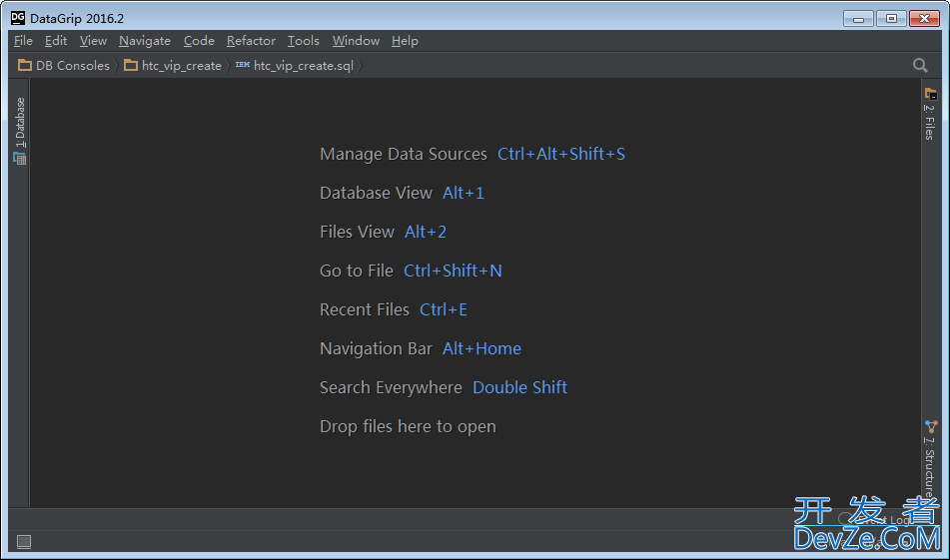Show the 2: Files side panel
This screenshot has width=950, height=560.
pos(930,122)
